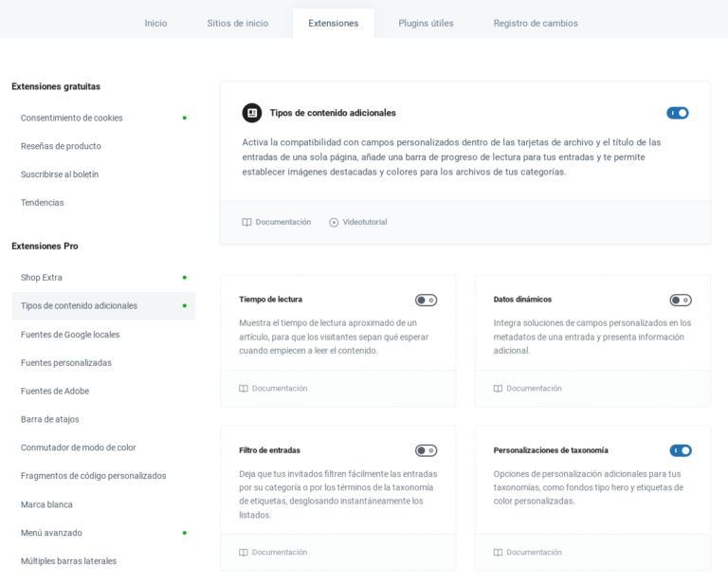Image resolution: width=728 pixels, height=585 pixels.
Task: Disable the Tipos de contenido adicionales main toggle
Action: (678, 113)
